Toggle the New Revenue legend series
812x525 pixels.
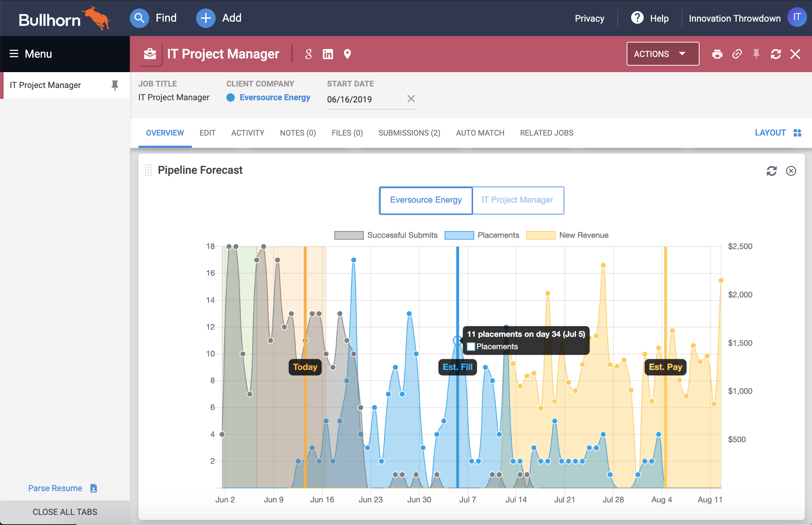(568, 235)
